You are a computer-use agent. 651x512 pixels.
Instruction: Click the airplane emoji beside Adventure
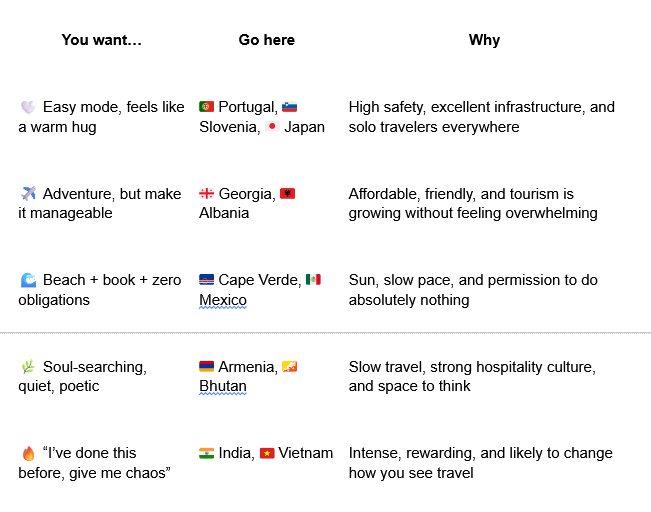(28, 194)
